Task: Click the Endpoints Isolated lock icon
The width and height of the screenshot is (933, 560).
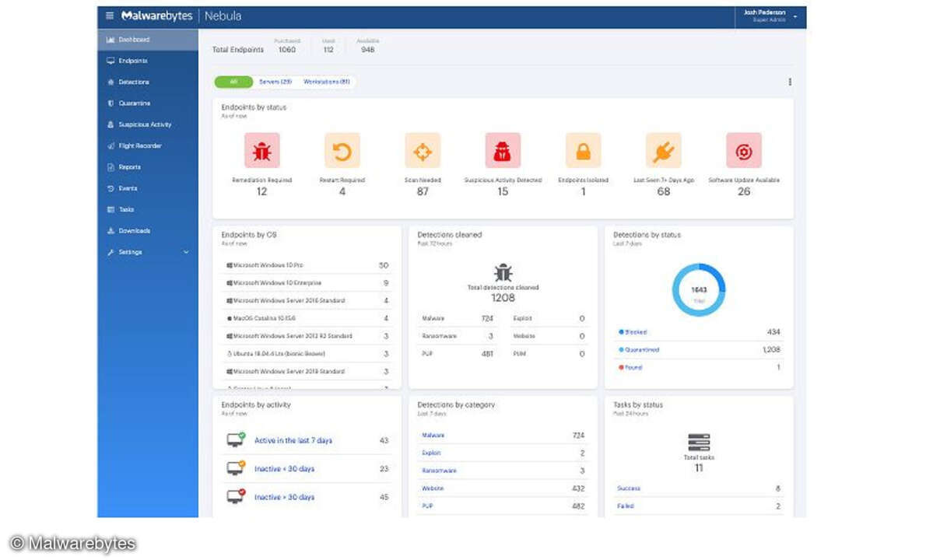Action: tap(583, 150)
